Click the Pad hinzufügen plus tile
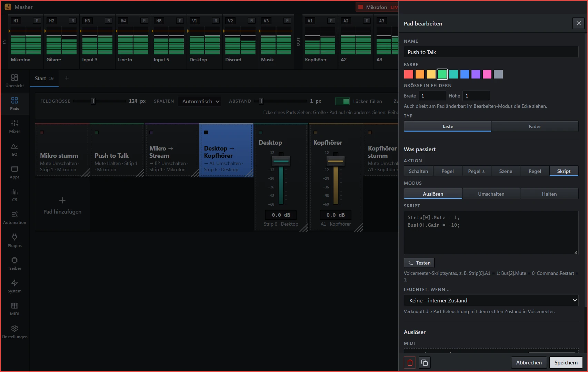 [62, 205]
